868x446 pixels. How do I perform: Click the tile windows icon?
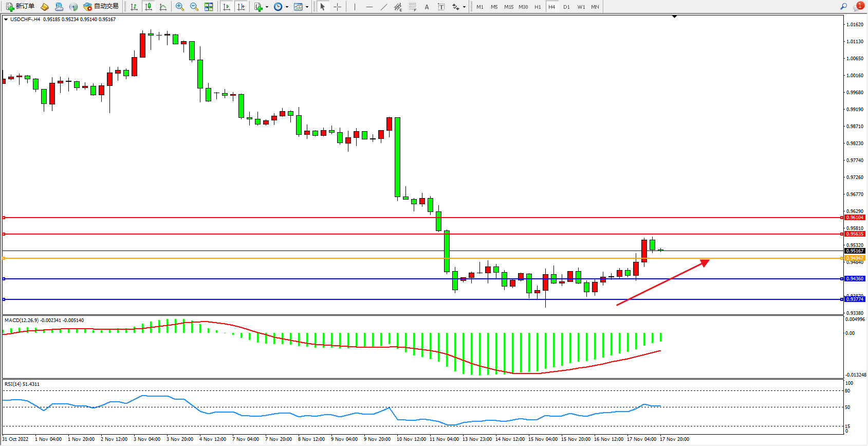(x=209, y=7)
